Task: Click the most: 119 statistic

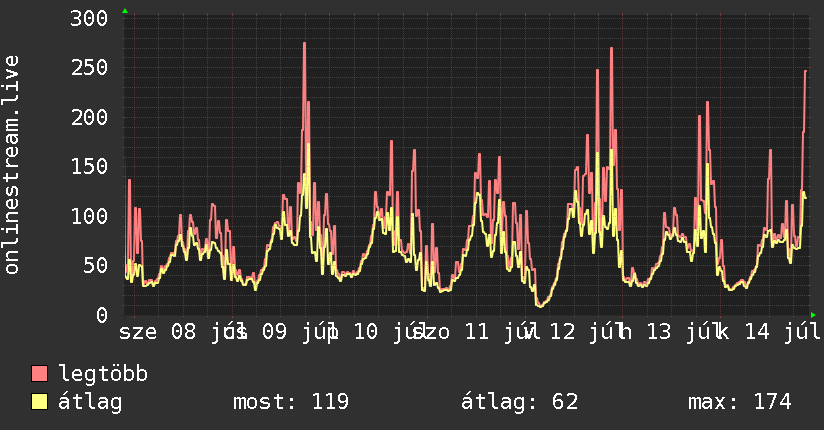Action: (291, 402)
